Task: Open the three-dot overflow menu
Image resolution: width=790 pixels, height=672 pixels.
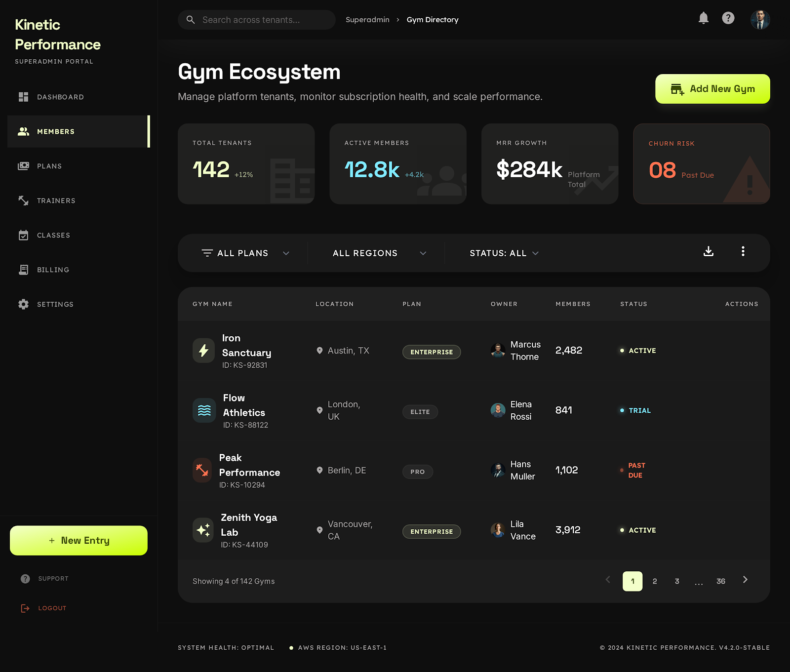Action: (743, 252)
